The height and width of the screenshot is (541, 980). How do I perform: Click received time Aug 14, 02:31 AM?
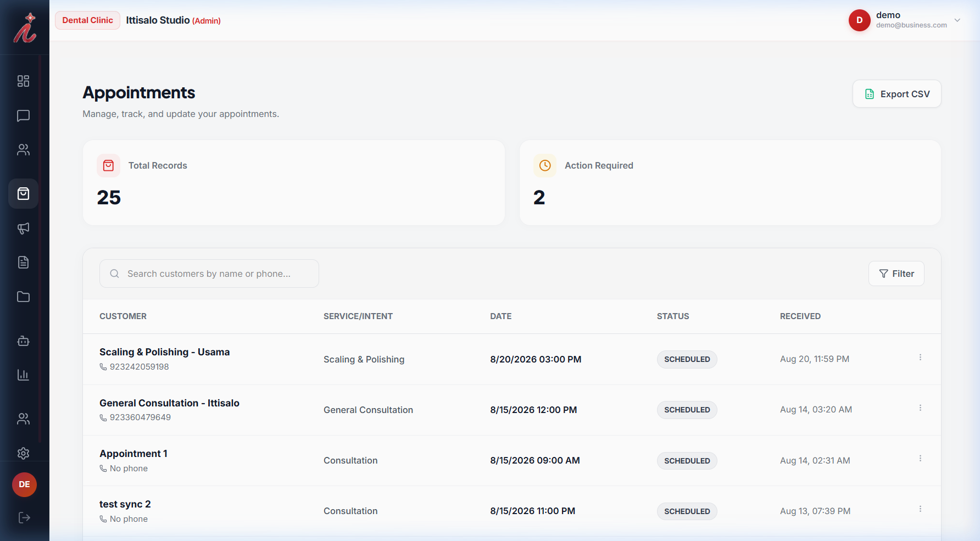point(815,461)
